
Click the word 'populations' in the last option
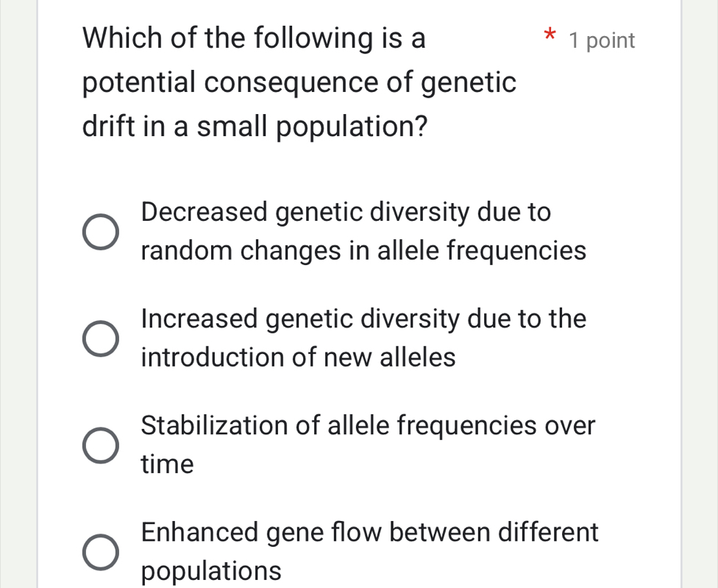click(x=212, y=570)
